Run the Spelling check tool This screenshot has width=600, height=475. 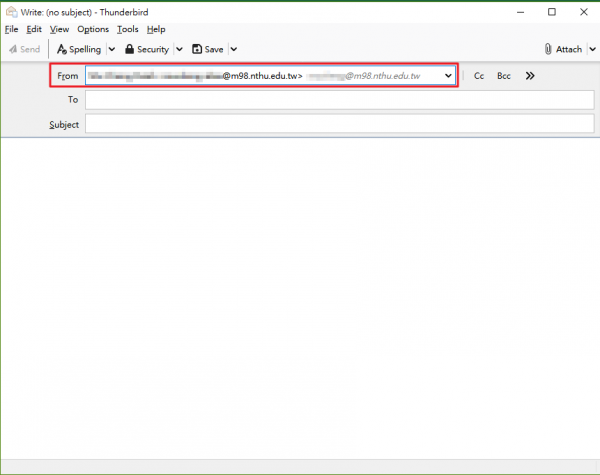click(79, 49)
